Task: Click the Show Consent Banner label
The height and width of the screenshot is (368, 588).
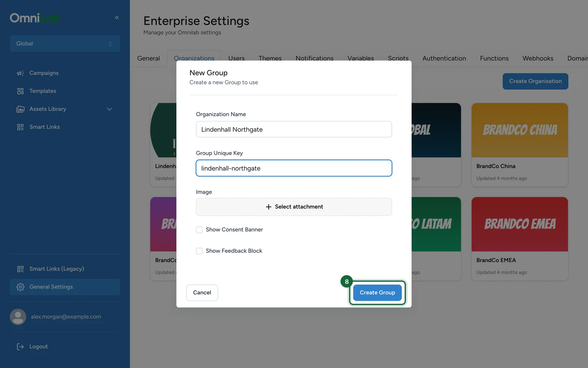Action: pos(234,230)
